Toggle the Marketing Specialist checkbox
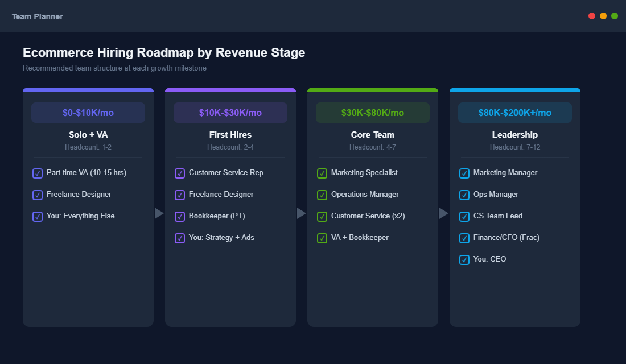 [322, 173]
